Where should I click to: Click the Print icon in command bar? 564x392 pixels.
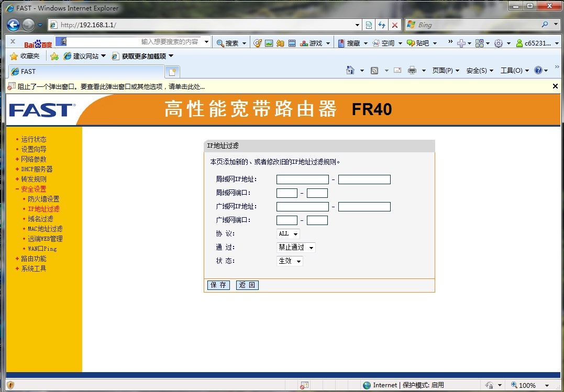tap(412, 70)
